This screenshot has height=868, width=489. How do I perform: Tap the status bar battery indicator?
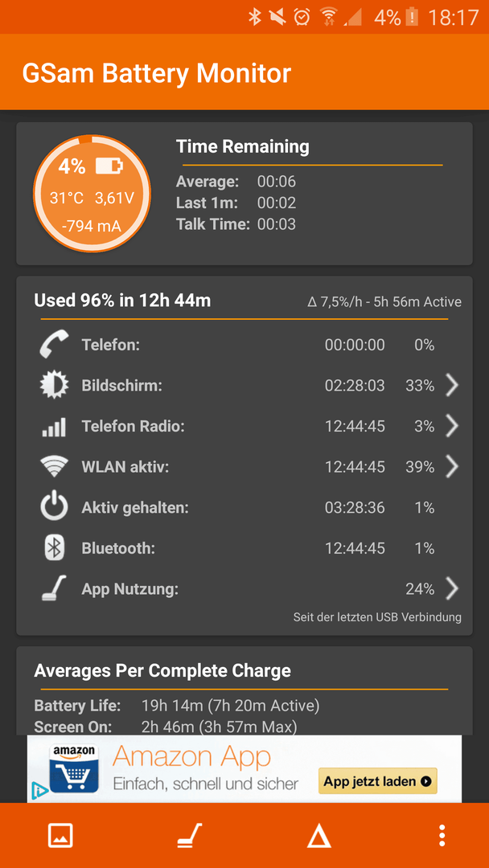(x=412, y=17)
